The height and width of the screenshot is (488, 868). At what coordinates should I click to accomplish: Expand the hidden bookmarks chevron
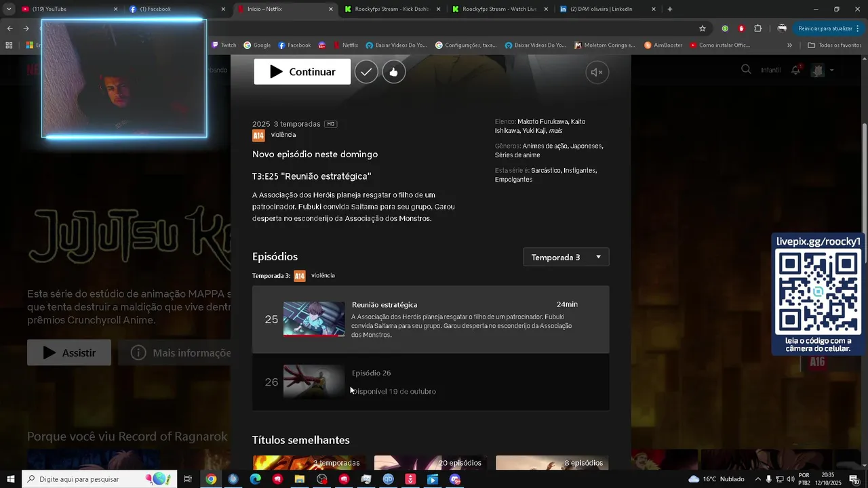pyautogui.click(x=789, y=45)
